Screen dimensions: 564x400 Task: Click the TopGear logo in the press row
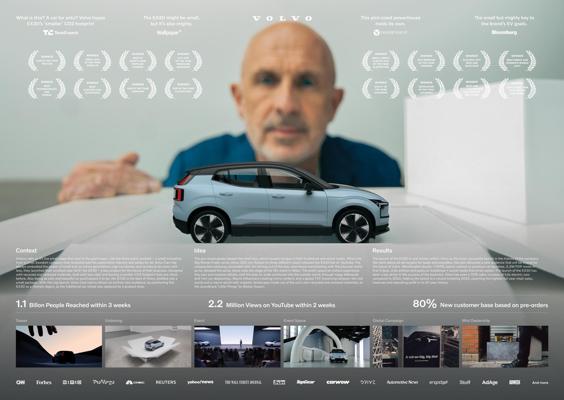pos(306,382)
